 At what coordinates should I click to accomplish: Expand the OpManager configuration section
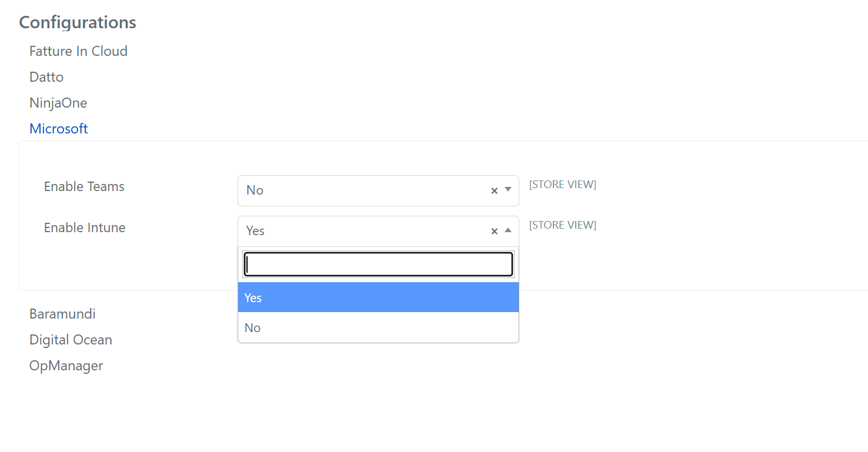(66, 366)
